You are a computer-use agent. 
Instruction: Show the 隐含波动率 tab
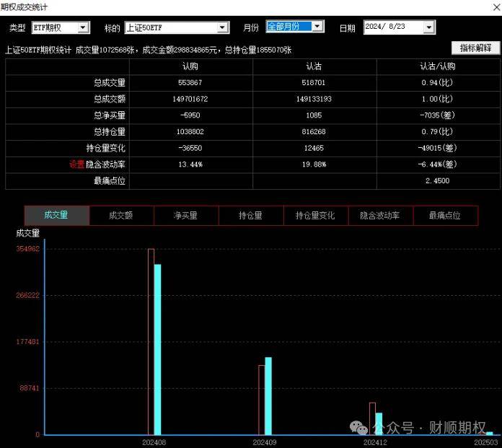point(380,215)
